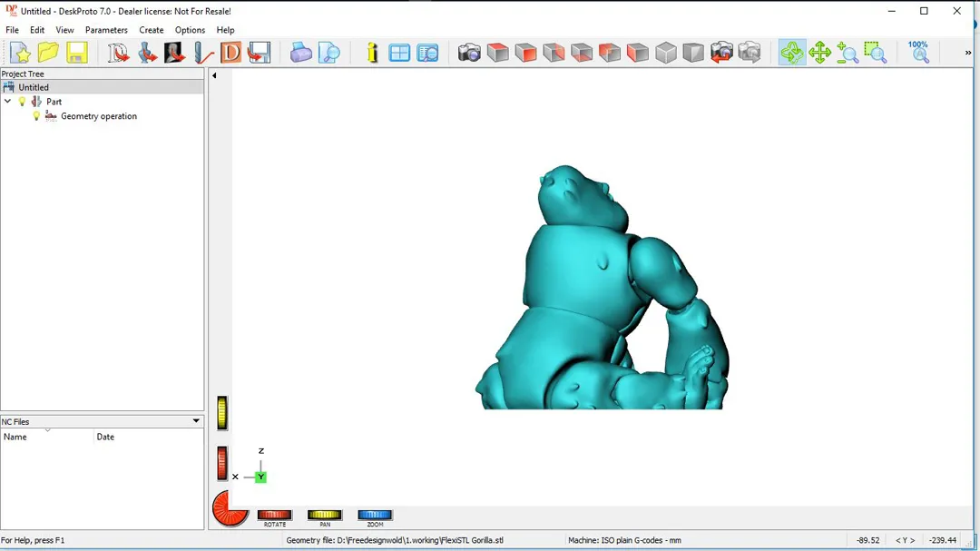Click the -89.52 coordinate value in status bar
Viewport: 980px width, 551px height.
[x=867, y=540]
